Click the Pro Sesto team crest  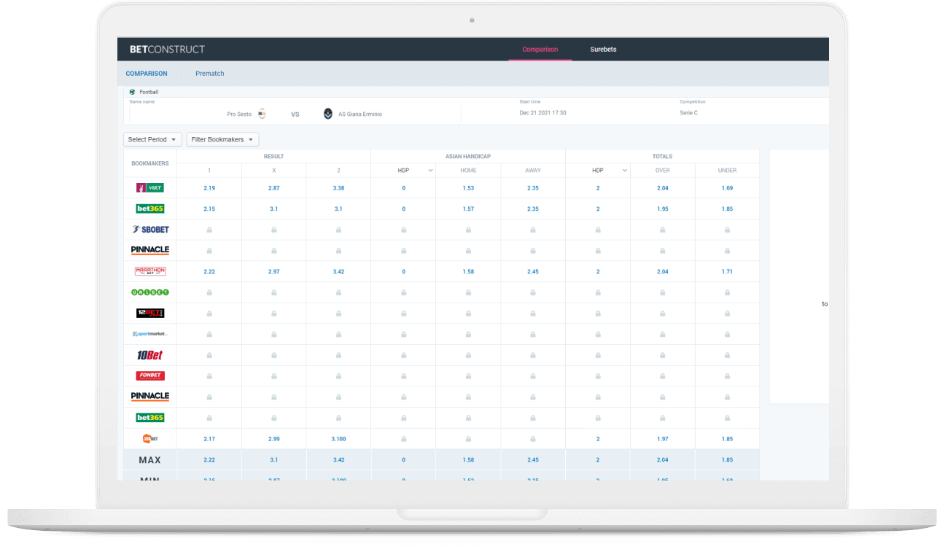262,114
